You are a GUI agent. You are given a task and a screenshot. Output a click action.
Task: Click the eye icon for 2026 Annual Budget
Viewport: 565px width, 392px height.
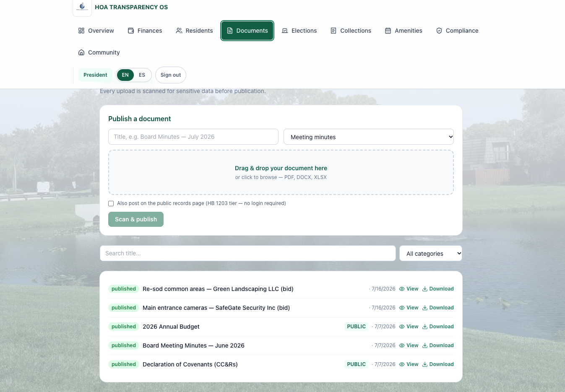click(402, 327)
